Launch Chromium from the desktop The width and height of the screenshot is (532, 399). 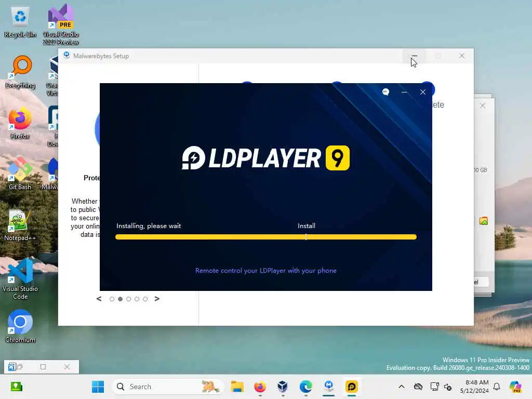coord(20,326)
